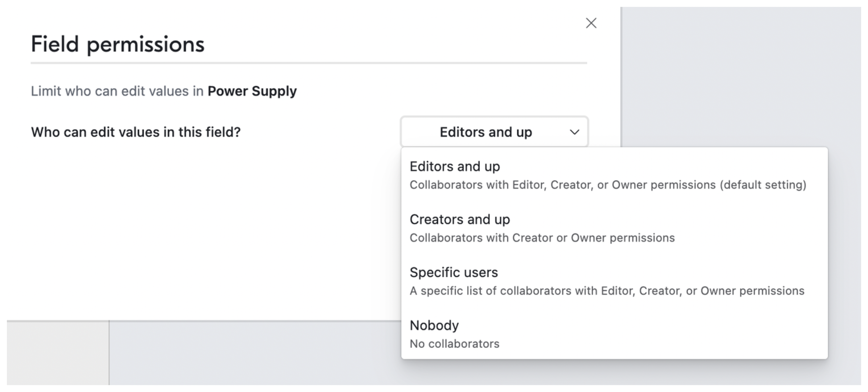
Task: Select 'Editors and up' from the list
Action: click(x=455, y=166)
